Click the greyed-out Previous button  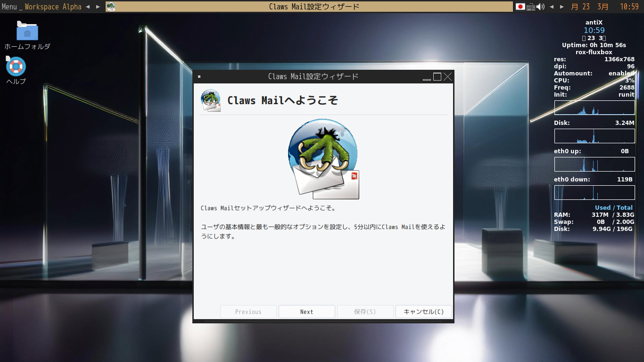[x=248, y=312]
